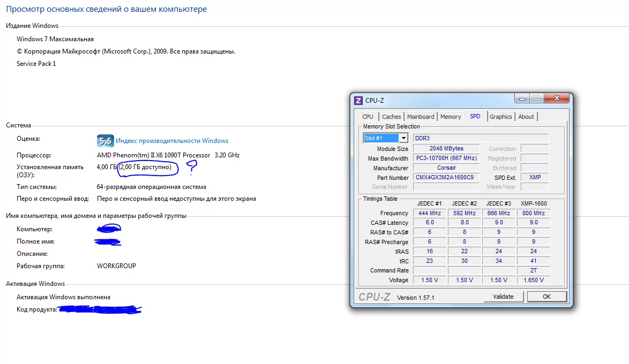This screenshot has height=364, width=629.
Task: Open the About tab
Action: coord(526,117)
